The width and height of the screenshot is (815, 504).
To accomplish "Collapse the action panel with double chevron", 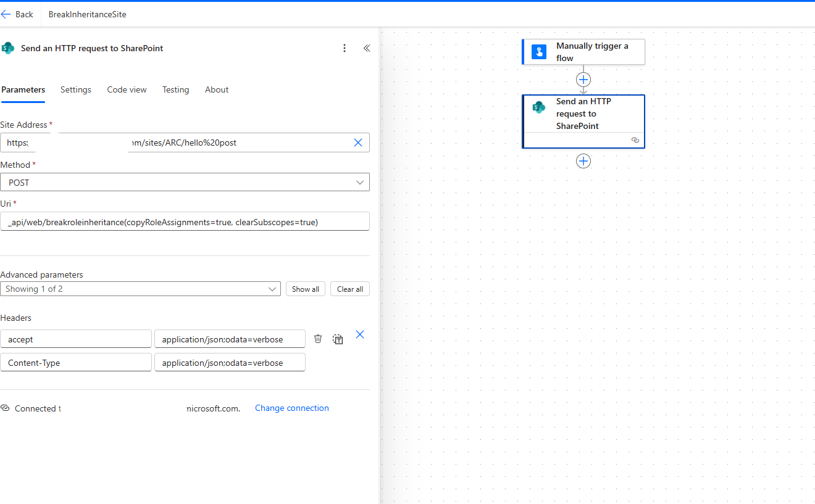I will pyautogui.click(x=367, y=48).
